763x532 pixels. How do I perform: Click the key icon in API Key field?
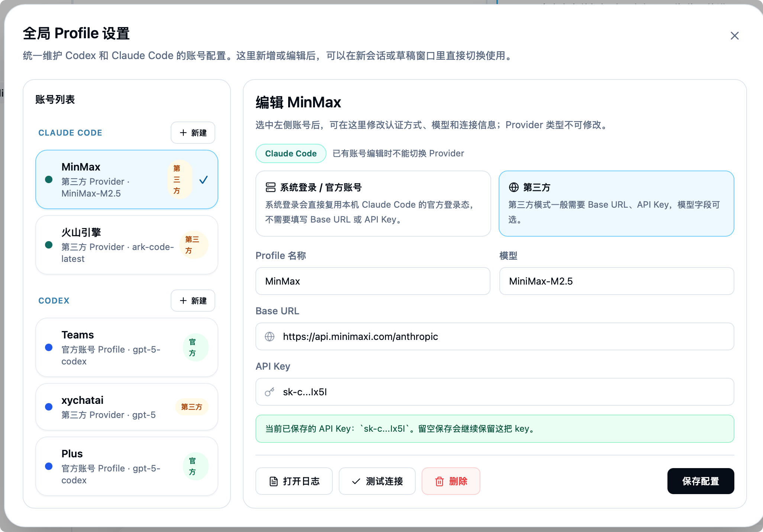270,392
